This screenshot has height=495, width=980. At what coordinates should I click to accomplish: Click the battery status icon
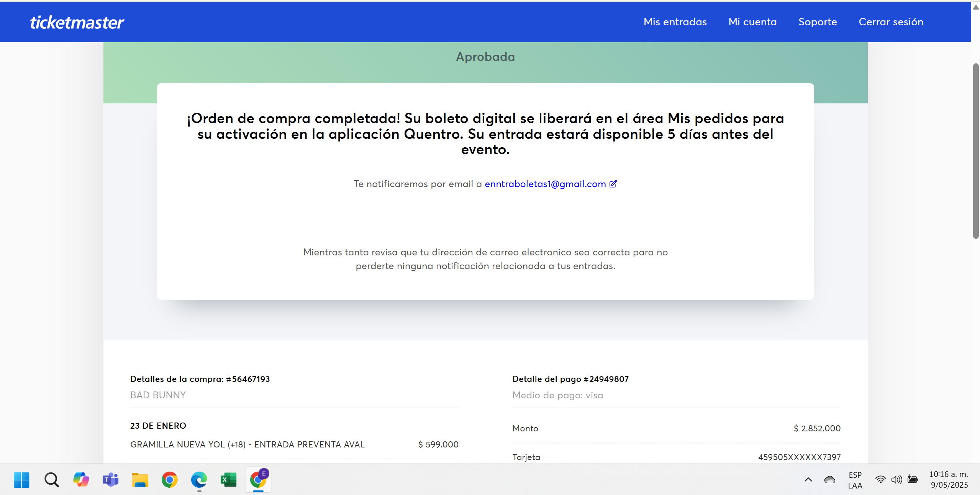click(x=913, y=480)
